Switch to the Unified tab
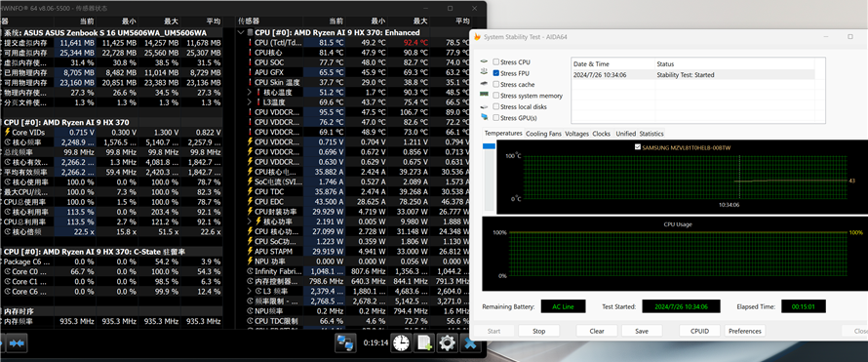This screenshot has height=362, width=868. coord(625,134)
